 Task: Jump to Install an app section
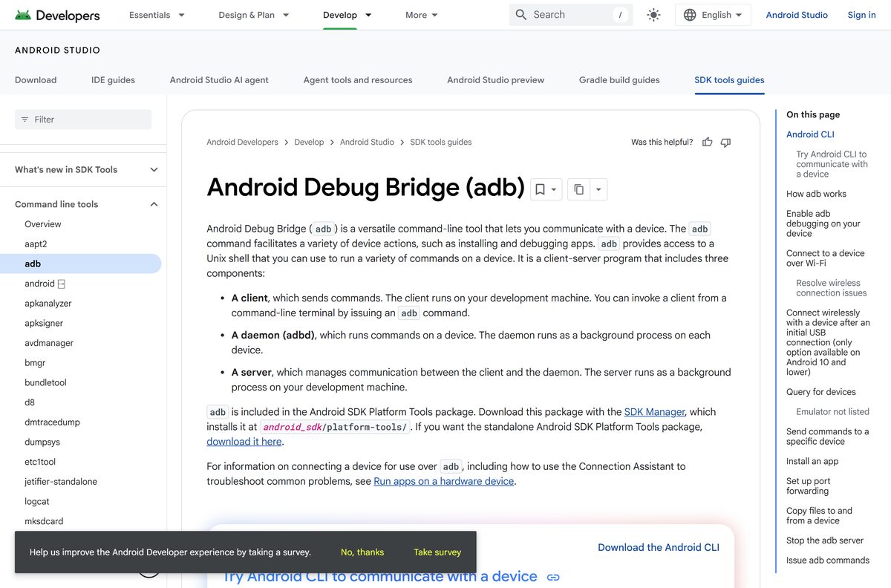click(x=812, y=461)
